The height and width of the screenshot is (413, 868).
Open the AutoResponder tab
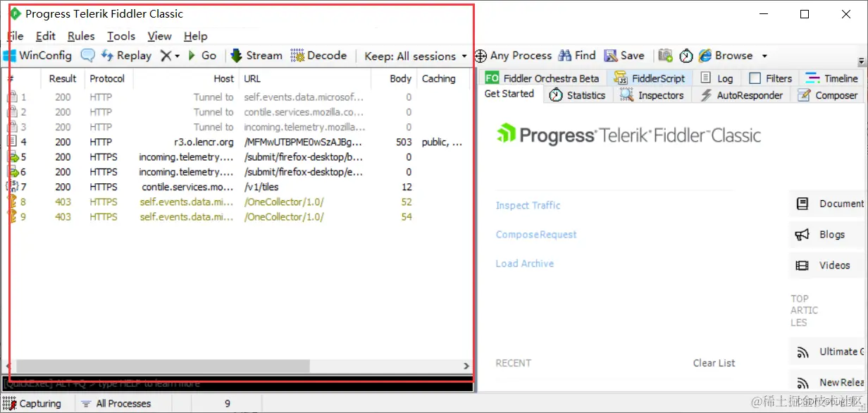741,95
